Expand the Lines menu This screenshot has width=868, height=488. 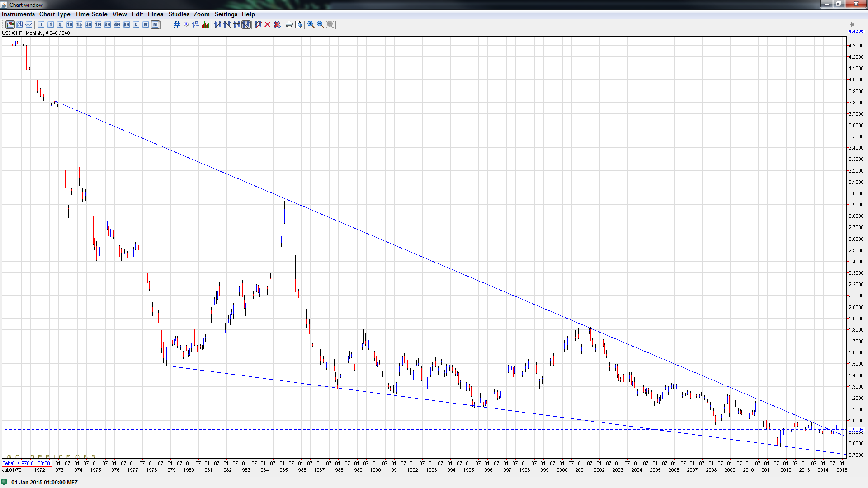tap(156, 14)
